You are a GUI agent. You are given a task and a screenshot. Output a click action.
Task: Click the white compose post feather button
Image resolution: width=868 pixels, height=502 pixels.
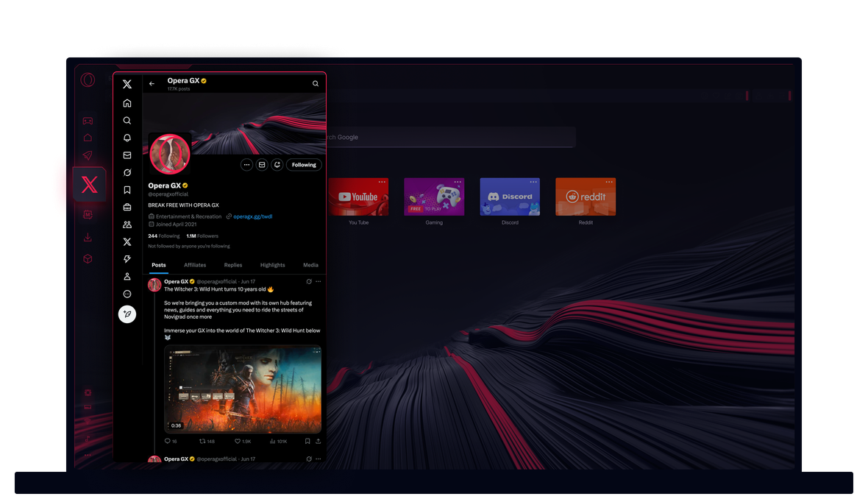click(127, 314)
